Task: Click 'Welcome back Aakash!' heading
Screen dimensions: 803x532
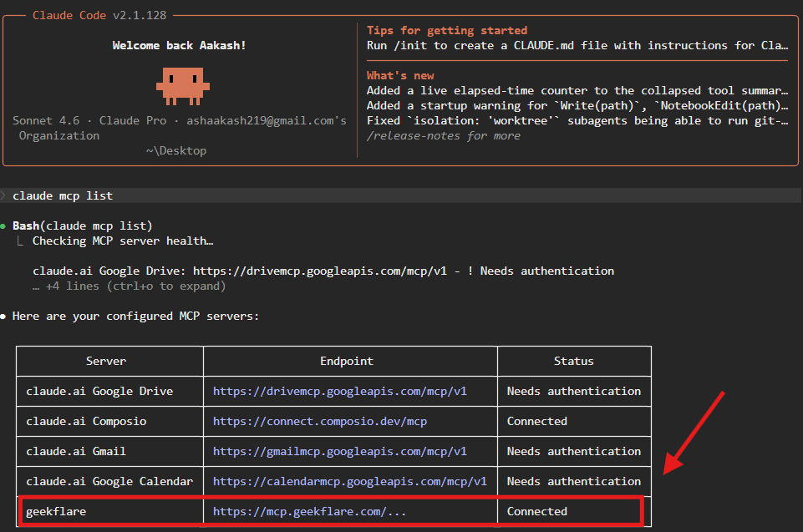Action: [x=180, y=46]
